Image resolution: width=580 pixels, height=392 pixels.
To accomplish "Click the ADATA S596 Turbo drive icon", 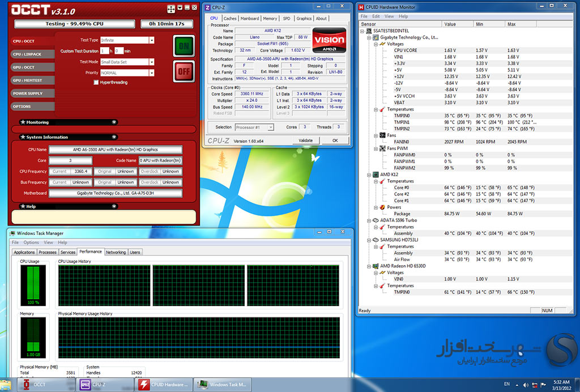I will [376, 220].
